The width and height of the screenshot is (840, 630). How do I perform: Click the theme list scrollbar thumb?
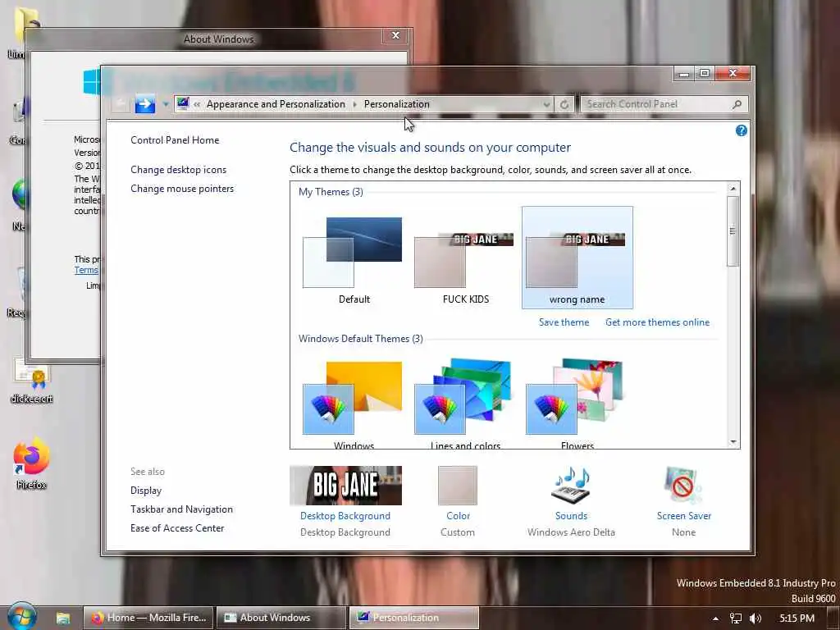pyautogui.click(x=733, y=231)
